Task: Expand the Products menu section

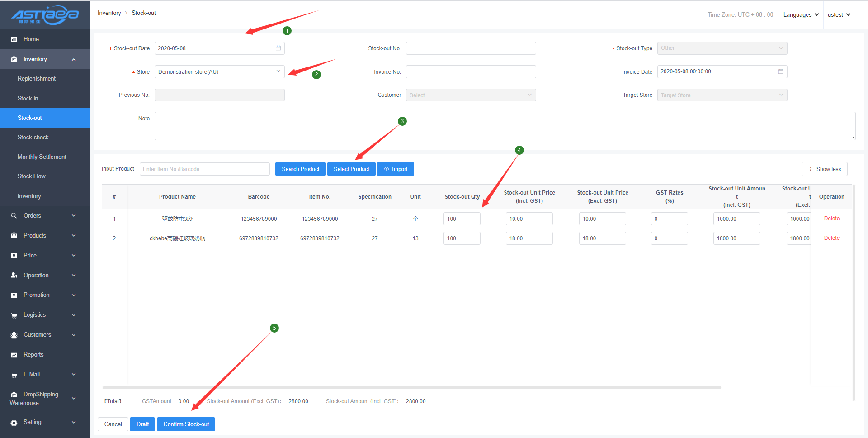Action: click(44, 236)
